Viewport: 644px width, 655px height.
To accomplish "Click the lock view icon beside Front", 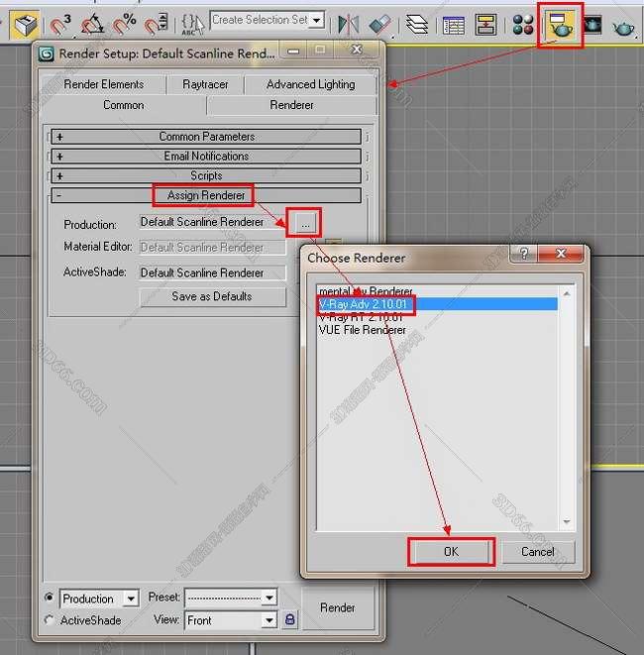I will (x=290, y=619).
